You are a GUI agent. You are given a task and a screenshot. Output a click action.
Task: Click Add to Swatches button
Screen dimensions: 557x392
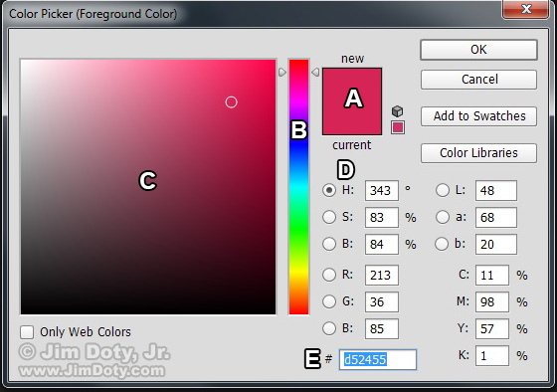coord(478,116)
